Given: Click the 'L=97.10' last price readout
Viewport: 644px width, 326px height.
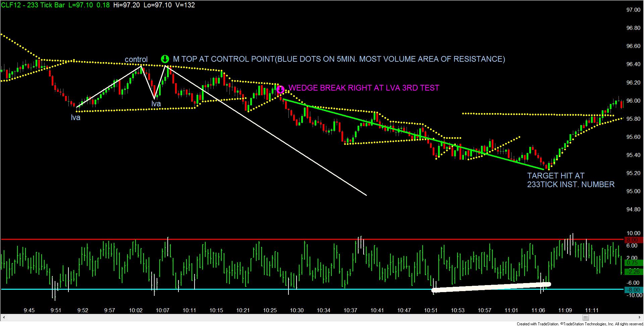Looking at the screenshot, I should (80, 5).
